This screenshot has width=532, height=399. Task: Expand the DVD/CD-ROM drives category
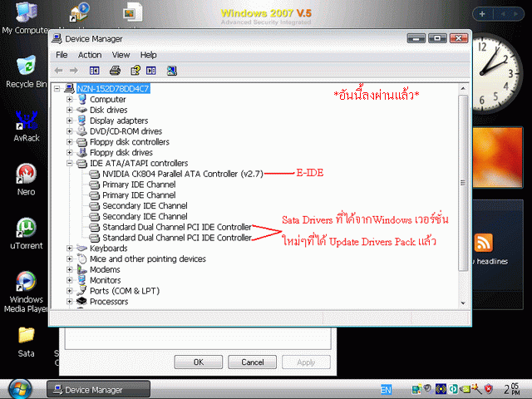click(x=70, y=131)
